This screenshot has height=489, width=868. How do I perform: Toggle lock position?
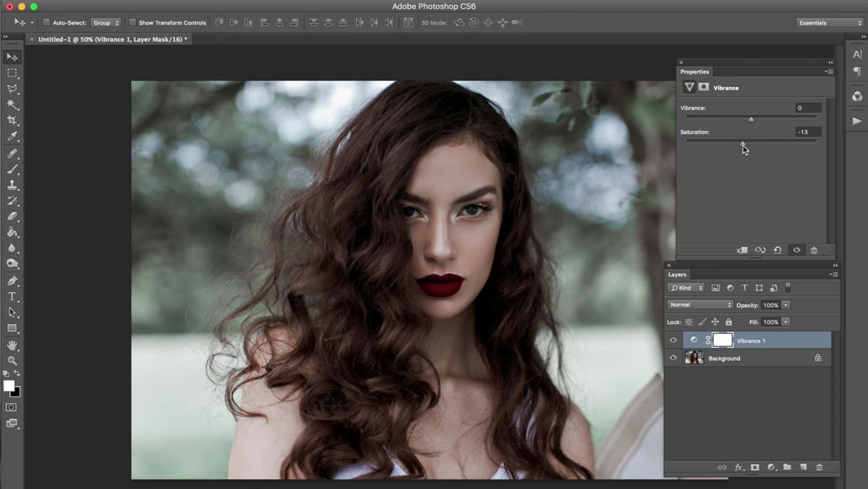[715, 322]
